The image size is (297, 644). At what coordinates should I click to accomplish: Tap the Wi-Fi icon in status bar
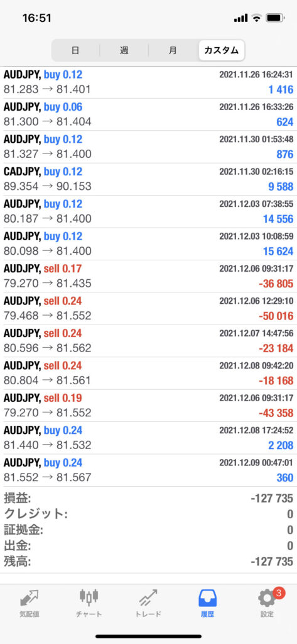tap(257, 18)
